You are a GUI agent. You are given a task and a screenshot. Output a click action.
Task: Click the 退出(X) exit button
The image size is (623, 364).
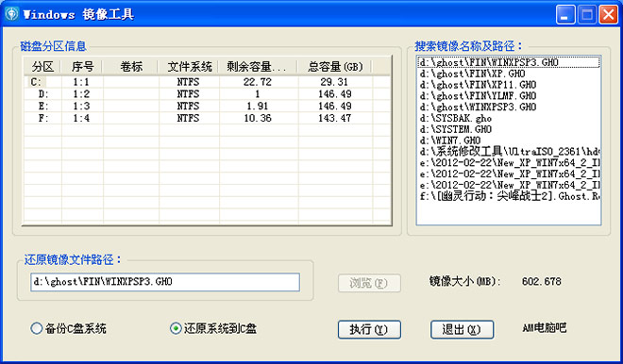coord(463,329)
